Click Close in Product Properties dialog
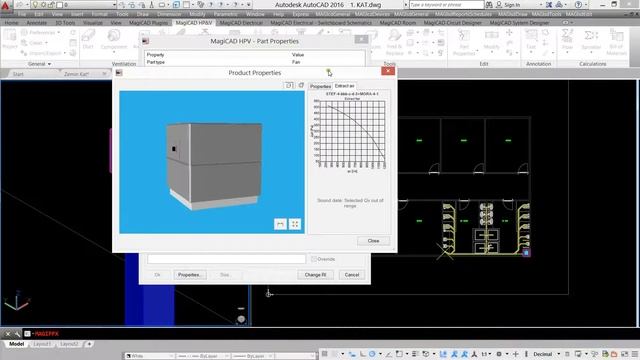The height and width of the screenshot is (360, 640). pos(373,241)
